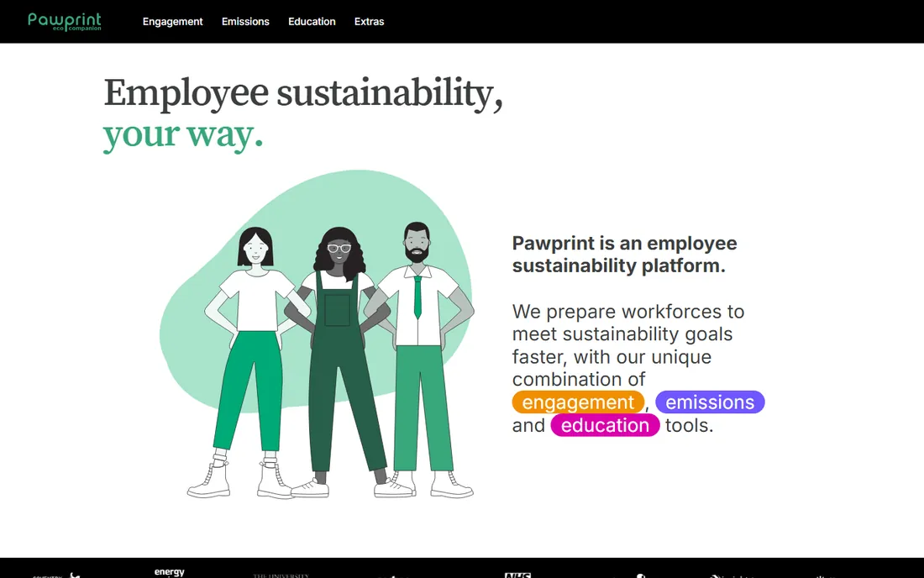Follow the pink education pill link
The width and height of the screenshot is (924, 578).
coord(605,425)
